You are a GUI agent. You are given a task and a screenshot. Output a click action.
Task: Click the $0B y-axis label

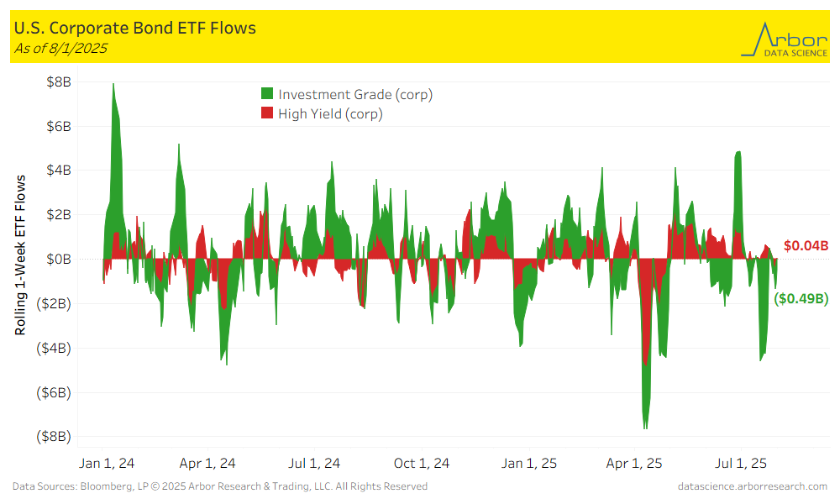point(60,259)
